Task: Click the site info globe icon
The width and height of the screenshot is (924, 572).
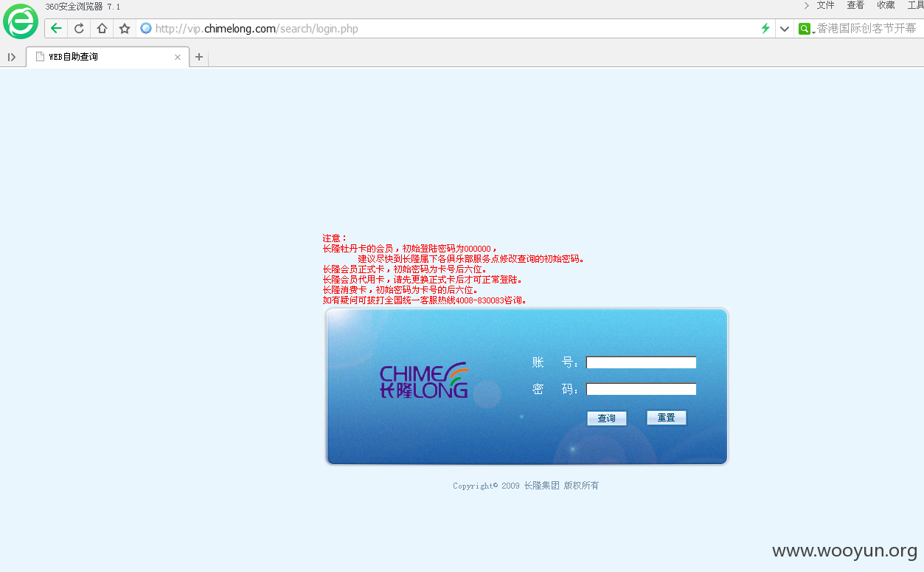Action: pos(146,29)
